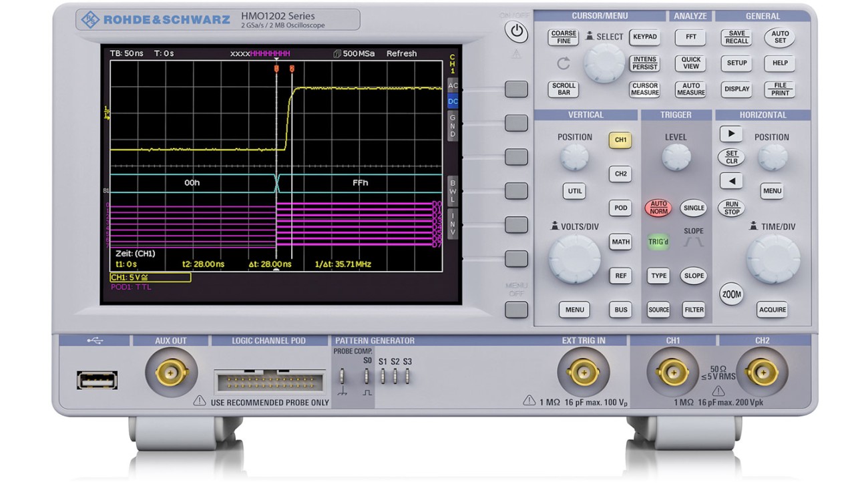
Task: Check the TRIG'd indicator
Action: coord(658,242)
